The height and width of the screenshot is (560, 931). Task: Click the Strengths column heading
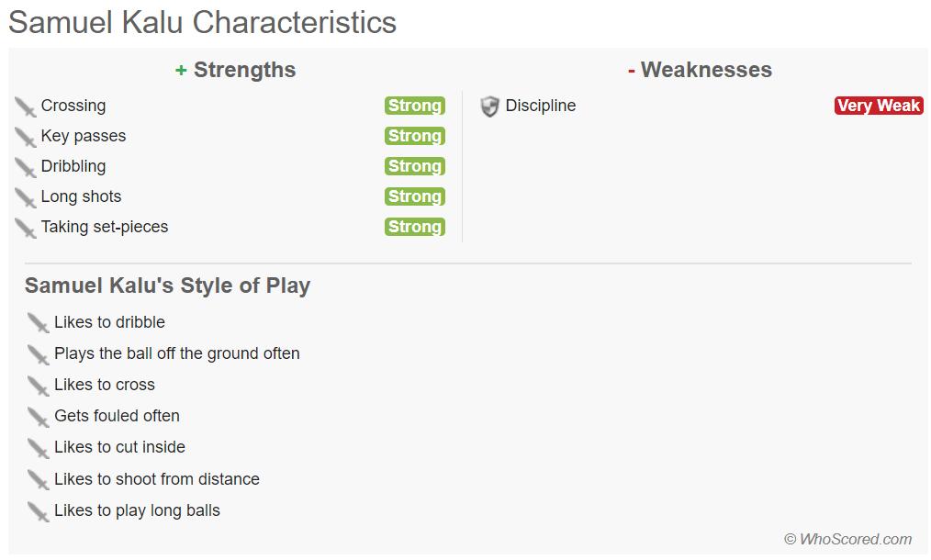236,70
